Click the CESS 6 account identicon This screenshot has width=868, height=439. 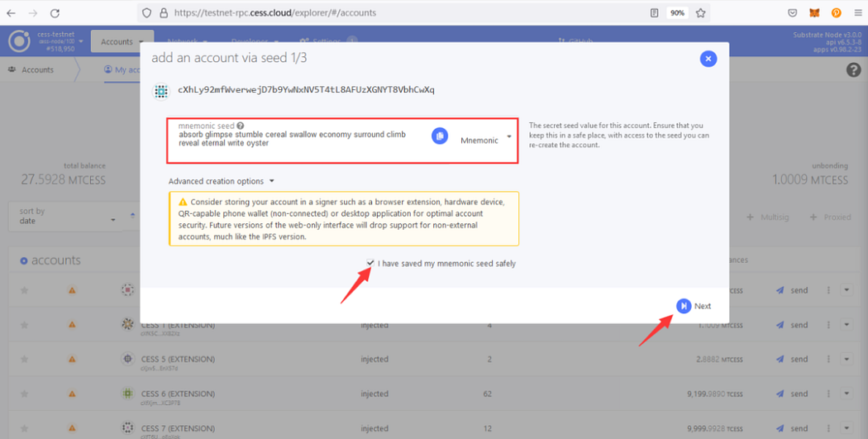[x=128, y=394]
